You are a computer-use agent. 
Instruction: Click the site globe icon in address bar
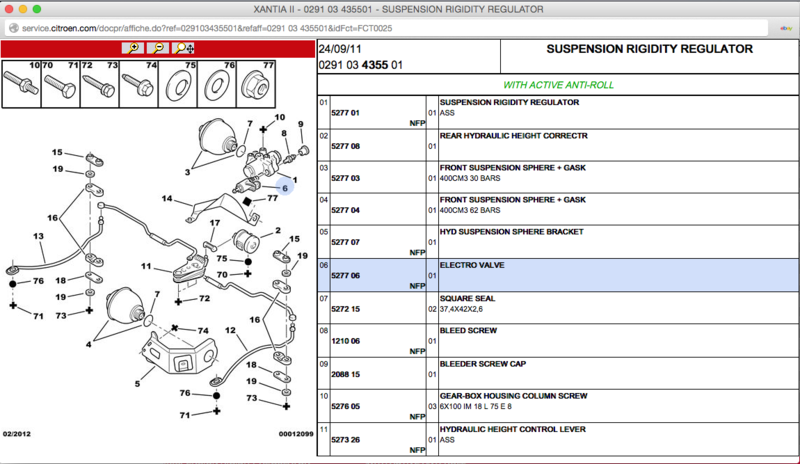[x=14, y=29]
